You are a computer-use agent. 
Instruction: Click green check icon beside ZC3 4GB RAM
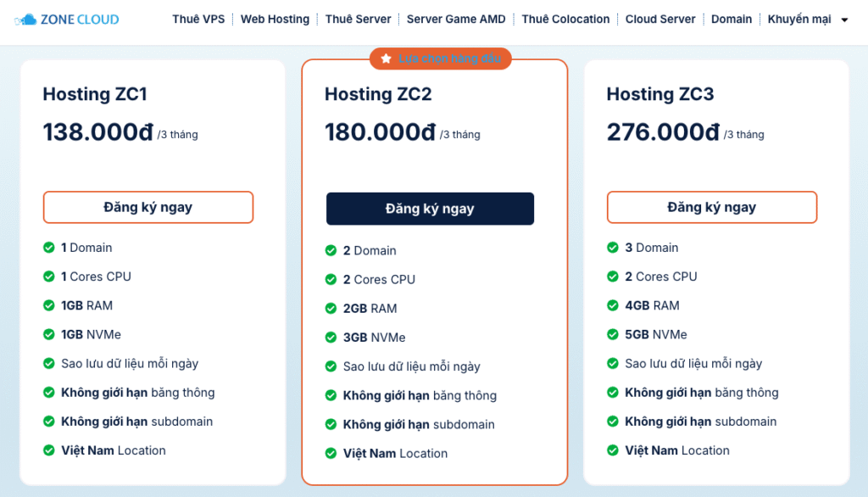click(x=613, y=305)
